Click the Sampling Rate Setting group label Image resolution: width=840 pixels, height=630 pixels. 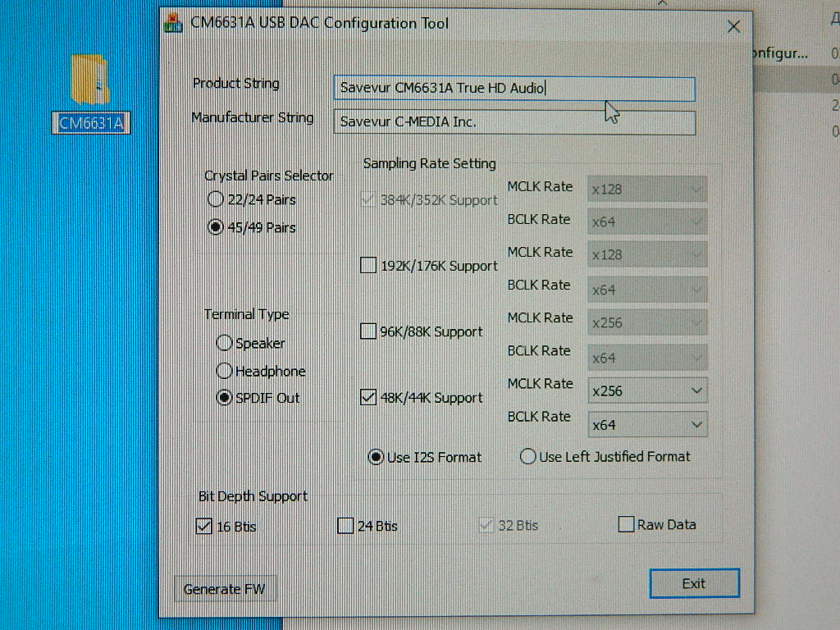(x=430, y=163)
